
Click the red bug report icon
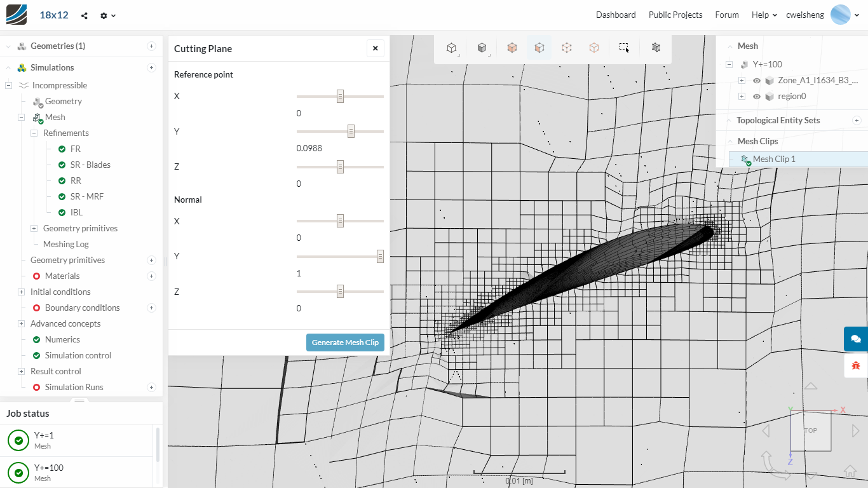click(855, 365)
